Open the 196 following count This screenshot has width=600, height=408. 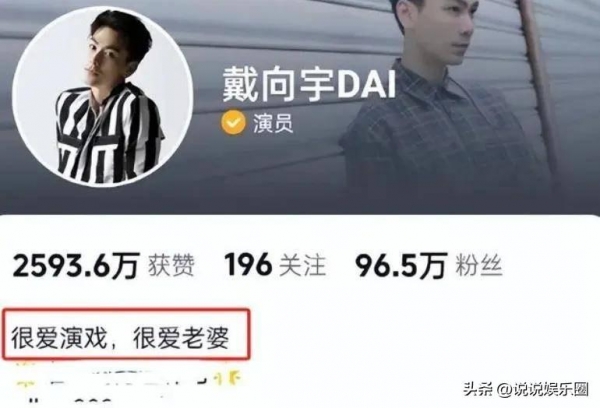248,264
